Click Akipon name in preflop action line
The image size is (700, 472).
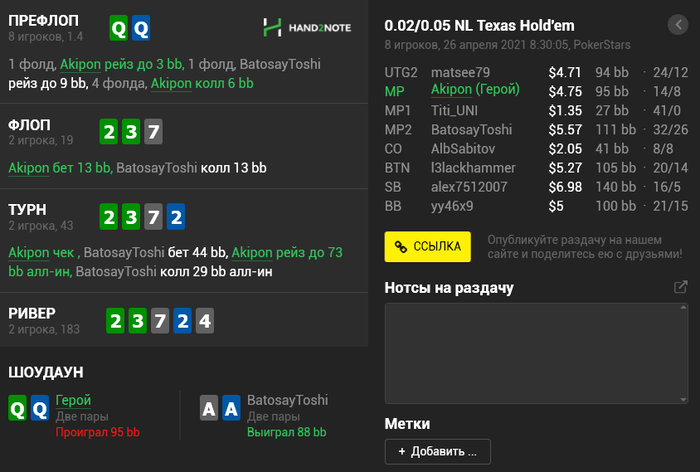click(80, 64)
